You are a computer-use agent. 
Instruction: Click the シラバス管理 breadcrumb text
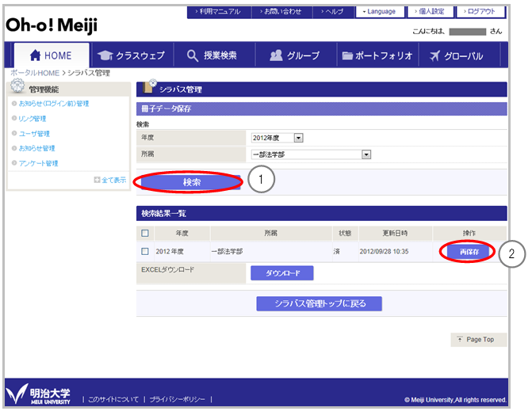coord(89,73)
